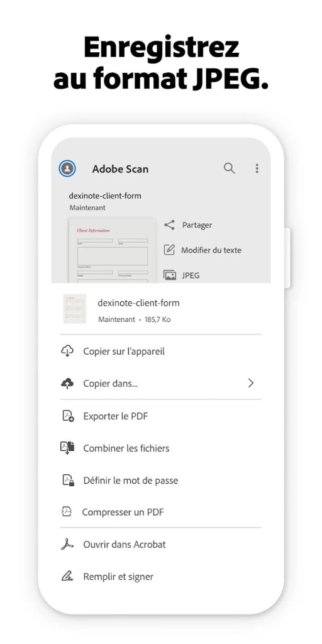Open the three-dot overflow menu
The height and width of the screenshot is (644, 322).
tap(257, 168)
